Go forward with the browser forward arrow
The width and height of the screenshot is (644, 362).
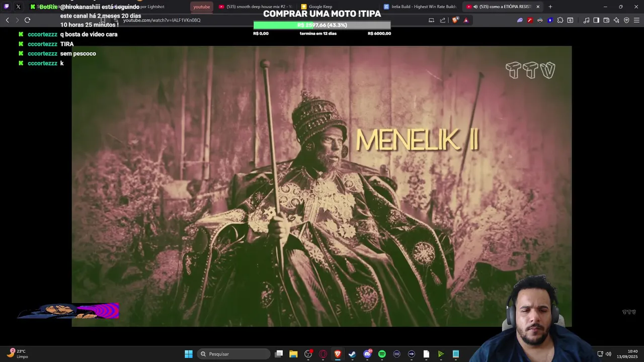coord(17,20)
